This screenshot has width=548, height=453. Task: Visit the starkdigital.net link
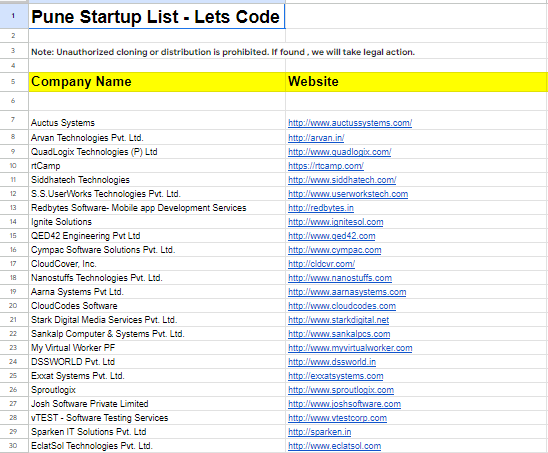338,320
